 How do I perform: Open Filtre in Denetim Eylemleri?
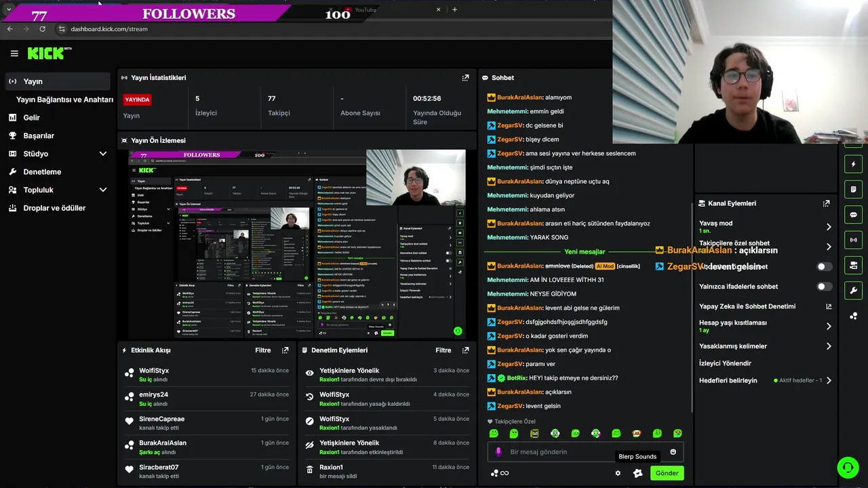(443, 350)
